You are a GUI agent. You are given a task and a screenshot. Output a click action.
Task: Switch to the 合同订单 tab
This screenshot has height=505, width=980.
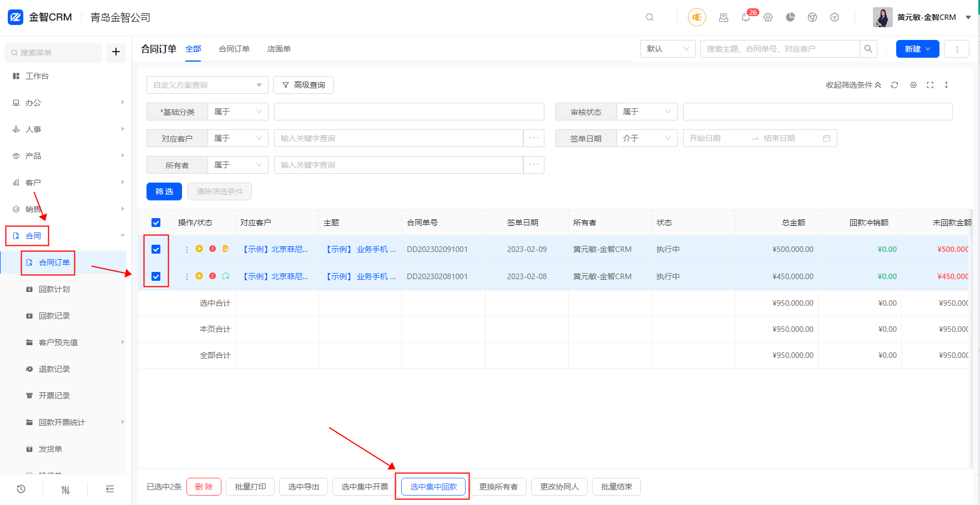click(234, 49)
